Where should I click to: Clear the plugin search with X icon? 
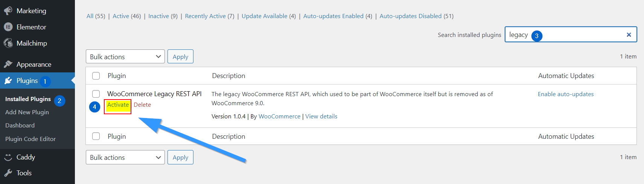tap(629, 35)
